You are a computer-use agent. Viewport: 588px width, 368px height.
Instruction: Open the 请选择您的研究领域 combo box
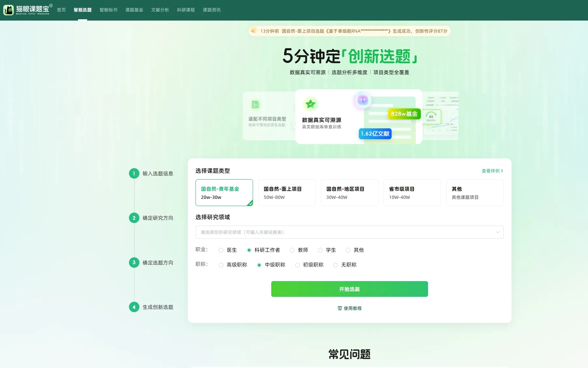click(x=346, y=232)
